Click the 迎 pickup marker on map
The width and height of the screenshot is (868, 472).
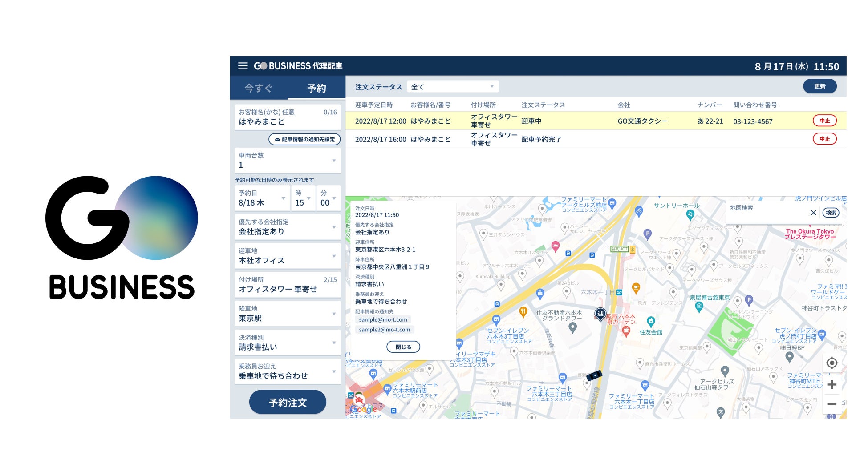coord(600,314)
